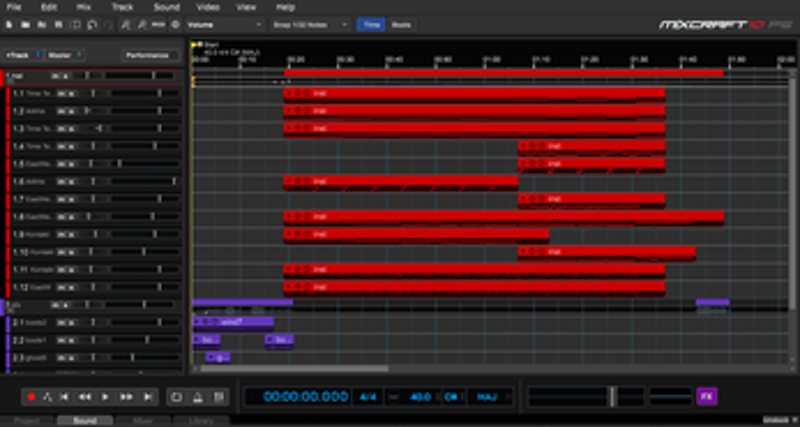The height and width of the screenshot is (427, 800).
Task: Click the Record button in transport
Action: (x=32, y=396)
